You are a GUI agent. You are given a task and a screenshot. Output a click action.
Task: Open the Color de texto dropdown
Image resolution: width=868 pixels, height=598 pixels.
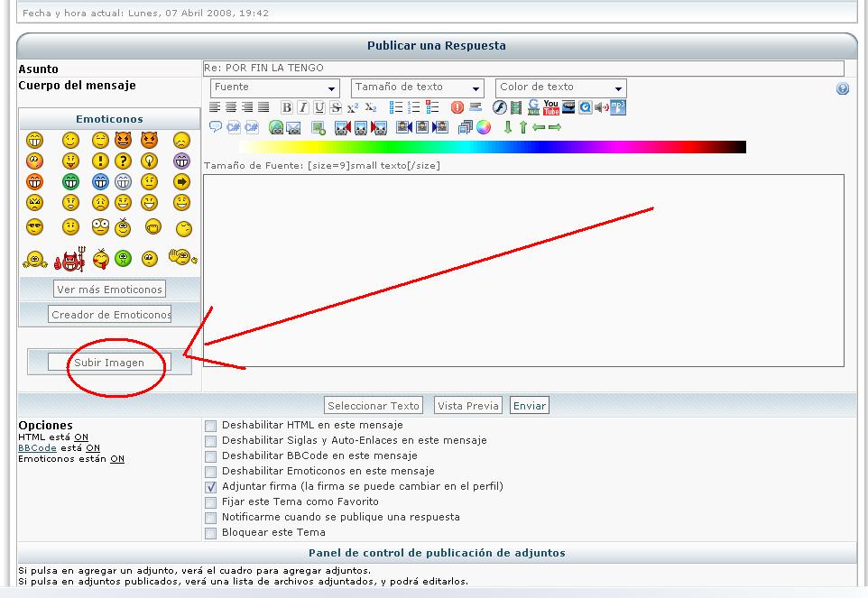(560, 87)
